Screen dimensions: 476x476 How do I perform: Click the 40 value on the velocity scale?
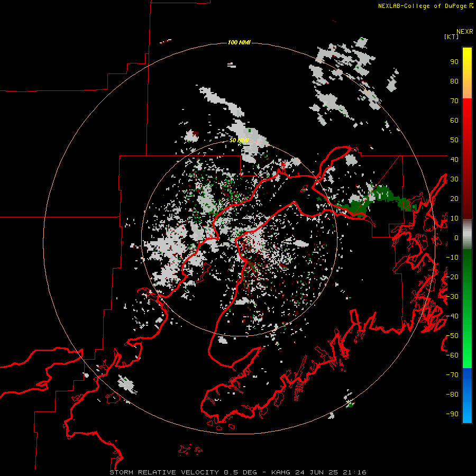[454, 159]
